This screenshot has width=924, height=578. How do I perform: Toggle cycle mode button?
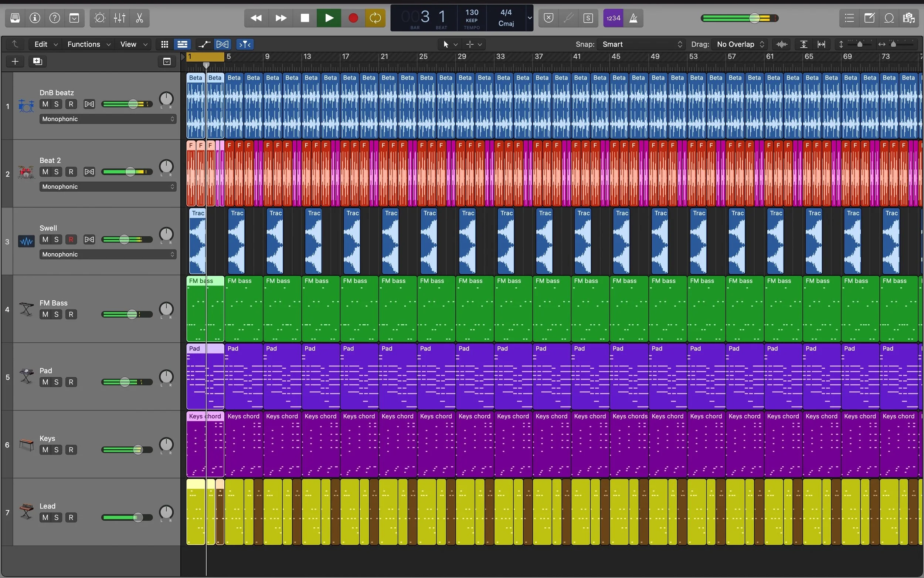click(375, 18)
